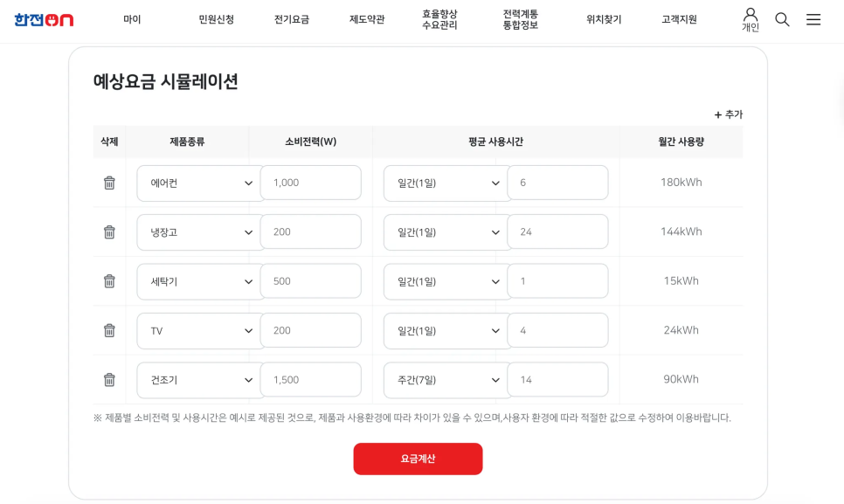Open search with the magnifier icon
Image resolution: width=844 pixels, height=504 pixels.
(782, 18)
